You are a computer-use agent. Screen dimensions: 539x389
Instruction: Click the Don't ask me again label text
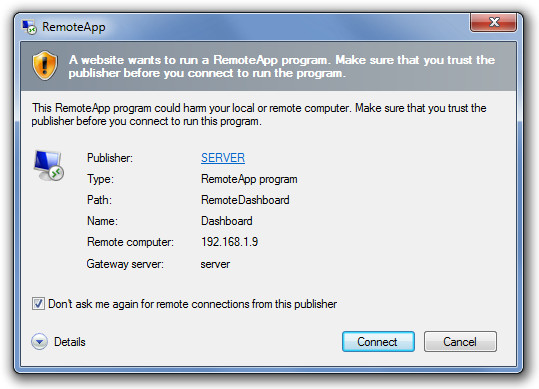[x=192, y=304]
